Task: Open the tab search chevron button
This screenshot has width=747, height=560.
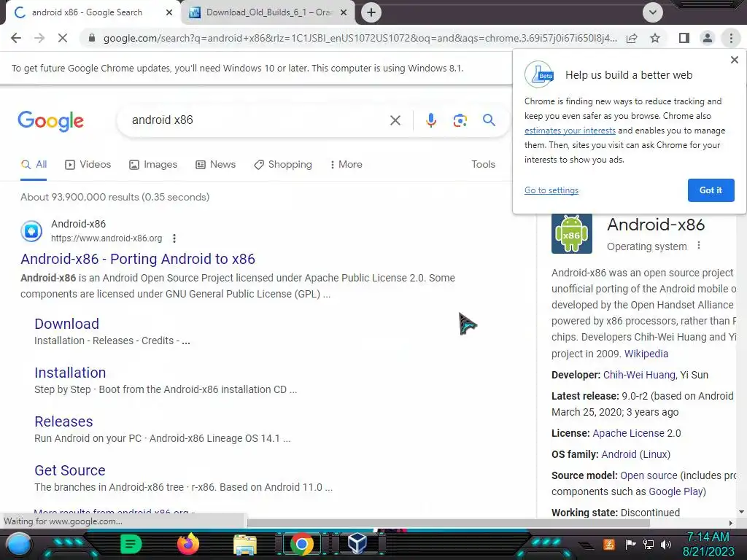Action: tap(653, 12)
